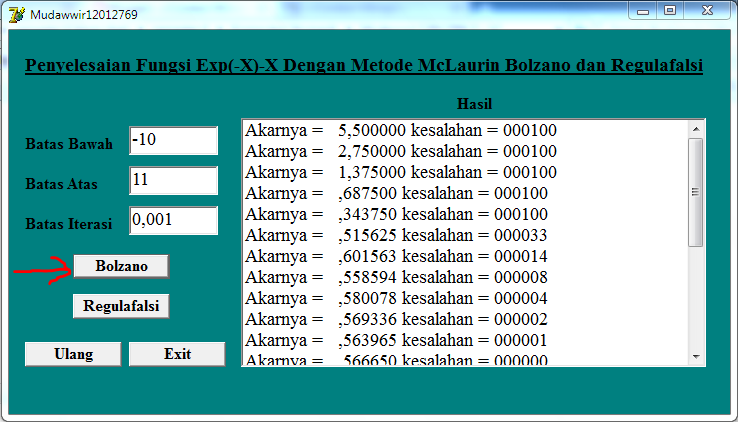Click the Batas Iterasi label
The width and height of the screenshot is (738, 422).
69,224
